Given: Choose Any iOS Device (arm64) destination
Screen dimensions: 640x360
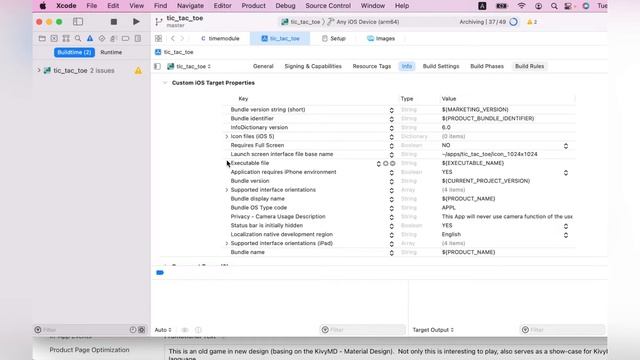Looking at the screenshot, I should coord(363,22).
